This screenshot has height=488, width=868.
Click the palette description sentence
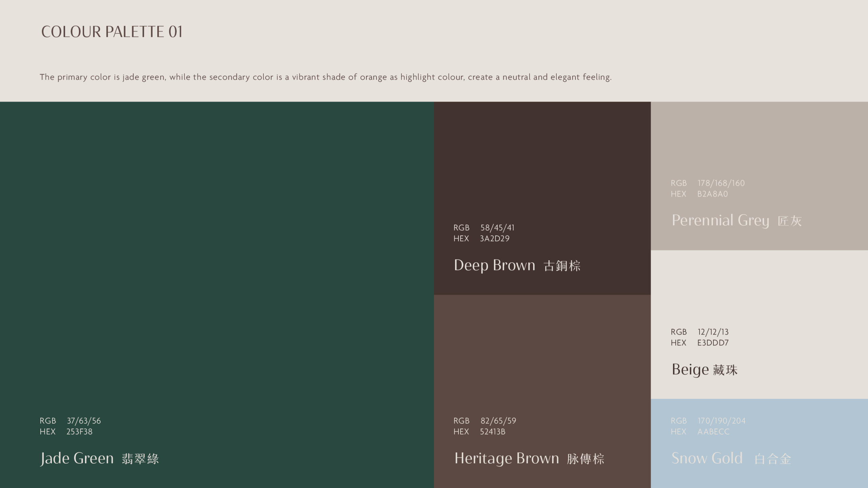(x=325, y=77)
